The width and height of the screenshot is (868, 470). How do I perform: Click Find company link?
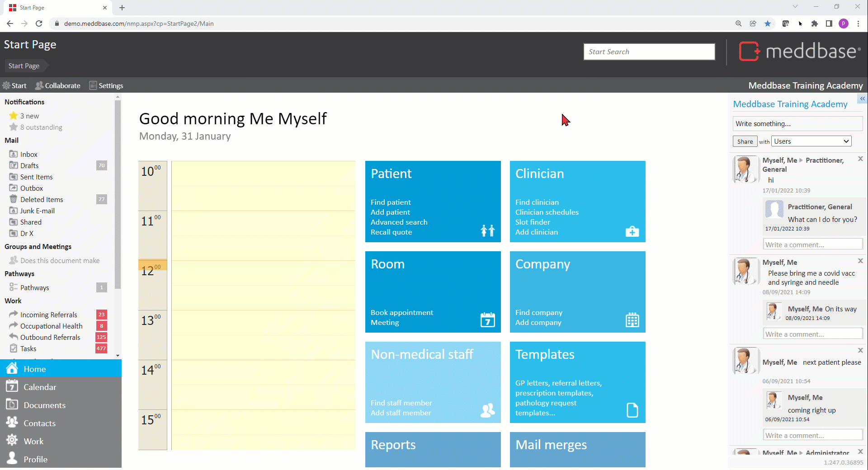pos(539,312)
